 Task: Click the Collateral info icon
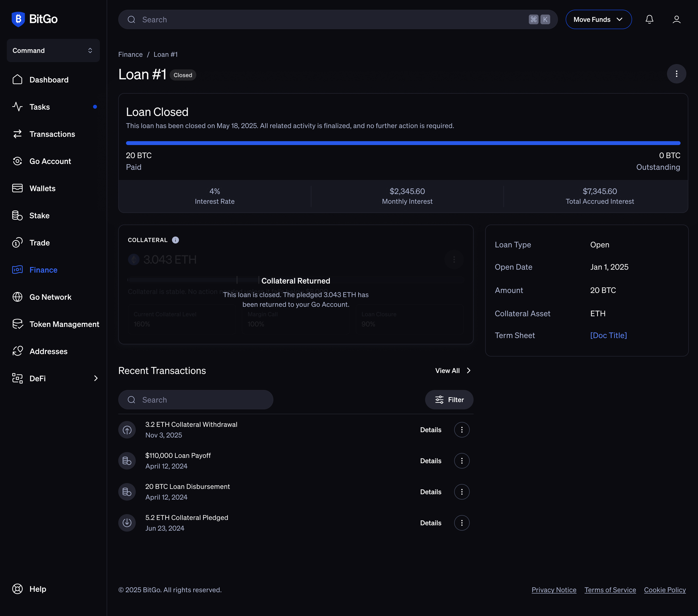click(175, 240)
